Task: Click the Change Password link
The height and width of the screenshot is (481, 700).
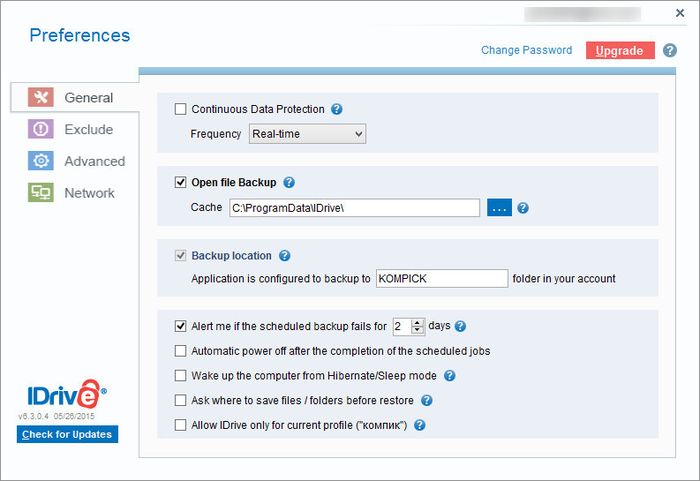Action: pos(526,50)
